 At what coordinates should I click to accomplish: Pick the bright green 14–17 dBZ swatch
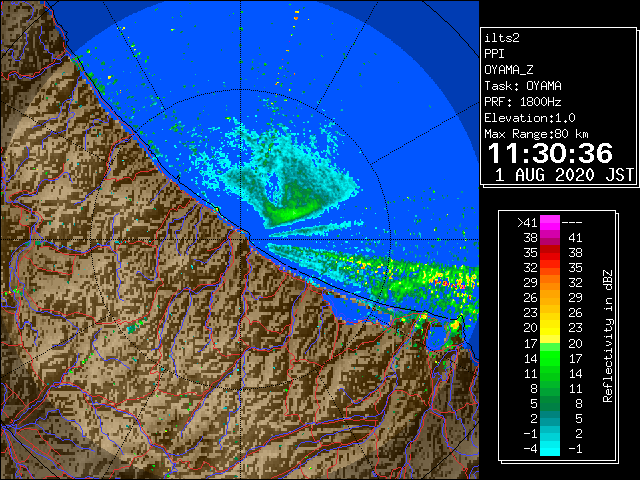[x=550, y=358]
